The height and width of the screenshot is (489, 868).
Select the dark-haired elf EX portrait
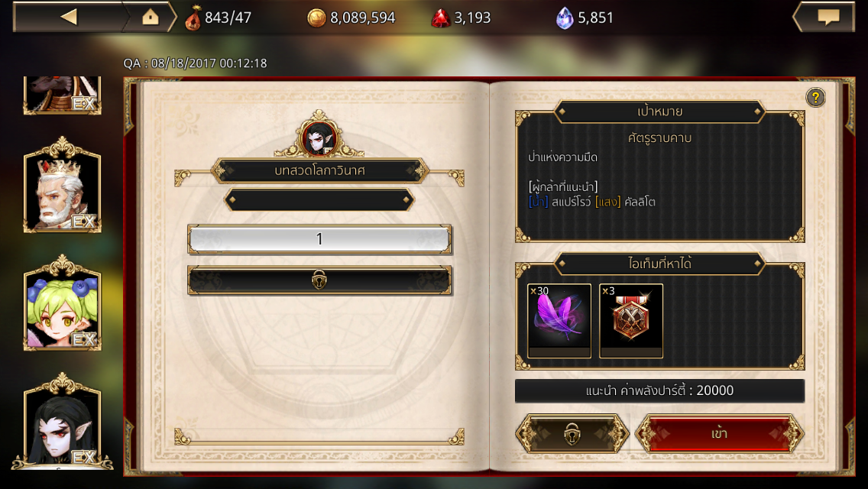62,422
